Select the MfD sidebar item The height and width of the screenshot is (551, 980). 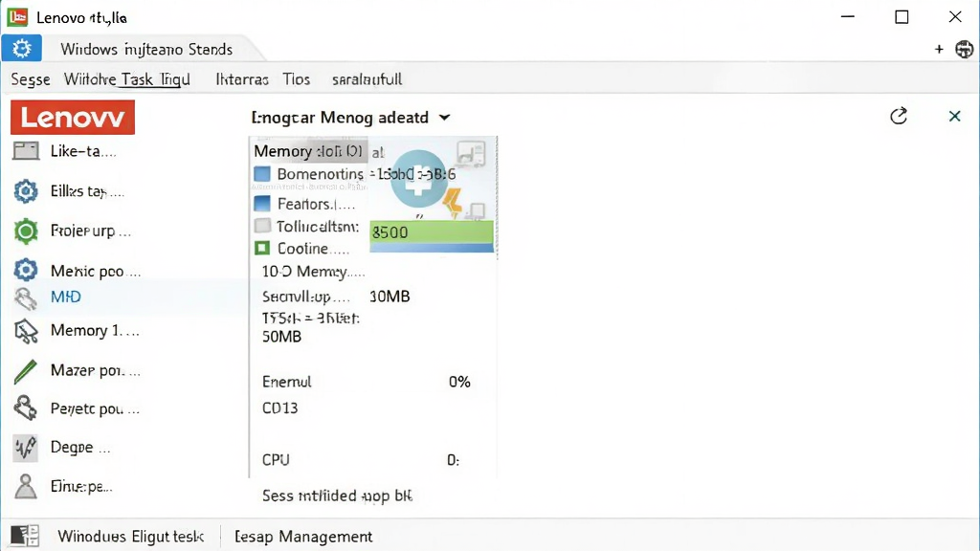[66, 297]
